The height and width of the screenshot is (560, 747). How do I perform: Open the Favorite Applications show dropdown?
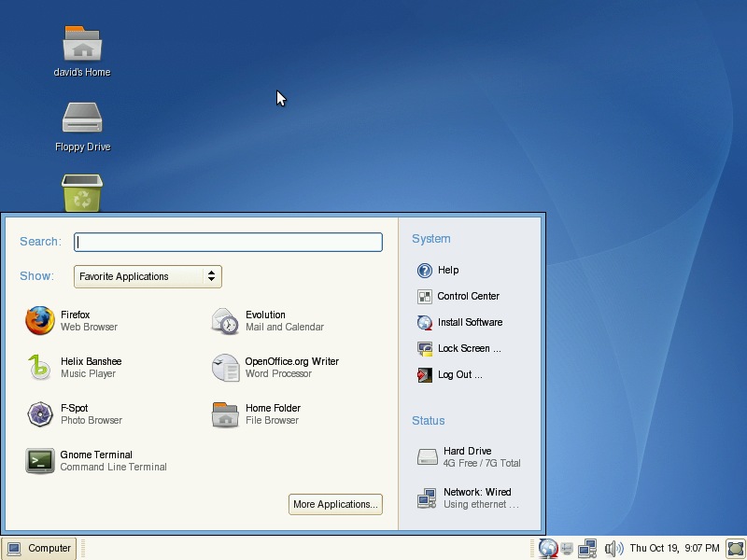148,276
